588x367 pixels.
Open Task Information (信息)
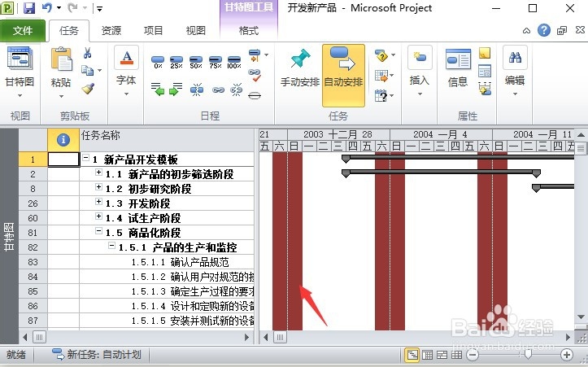coord(458,68)
